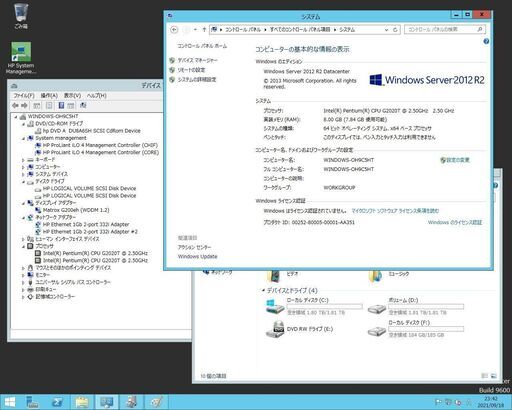Open the address bar history dropdown
The image size is (512, 410).
pos(386,30)
